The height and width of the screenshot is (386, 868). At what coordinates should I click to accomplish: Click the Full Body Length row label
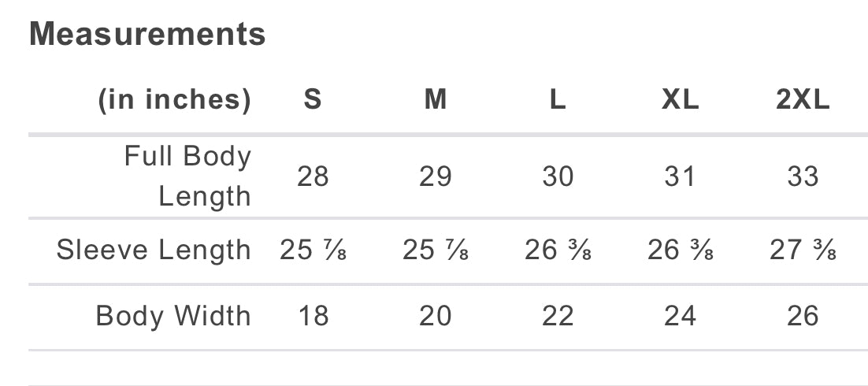(187, 176)
